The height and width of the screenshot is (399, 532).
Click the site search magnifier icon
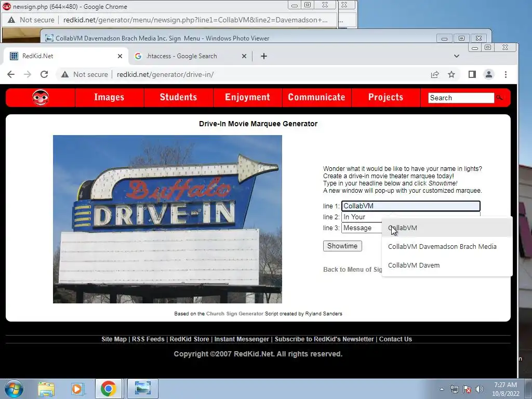tap(499, 98)
